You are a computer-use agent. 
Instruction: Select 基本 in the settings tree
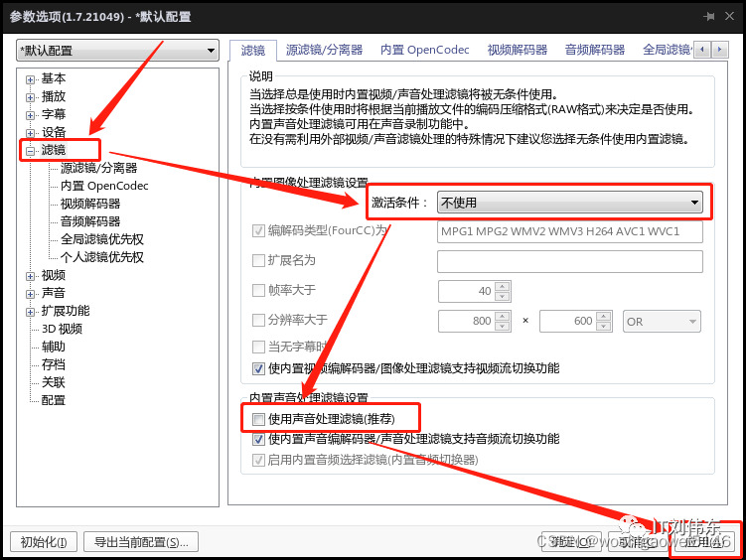coord(54,78)
